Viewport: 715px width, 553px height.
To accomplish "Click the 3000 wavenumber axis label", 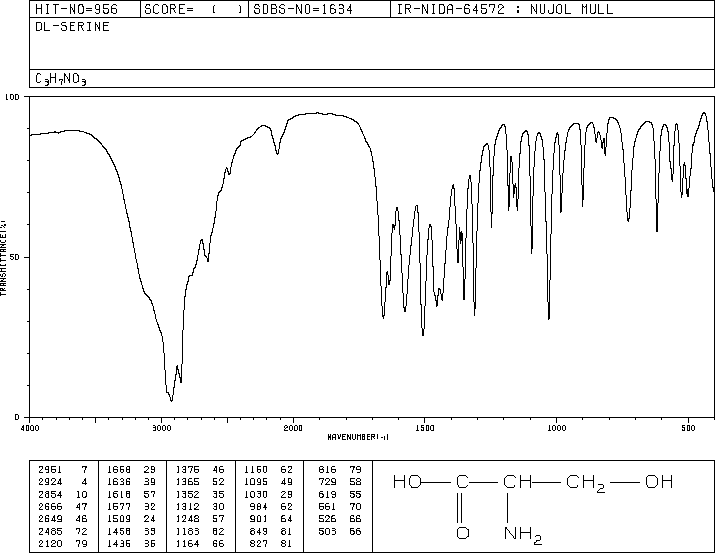I will 161,428.
